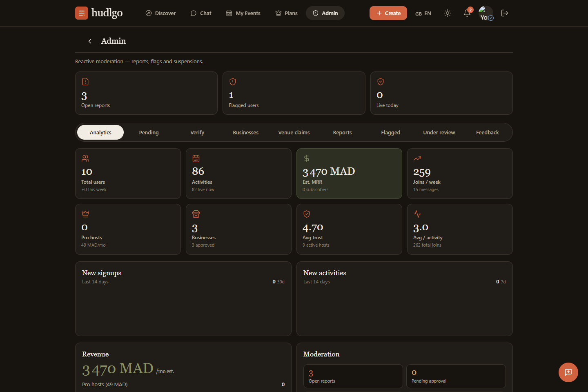Open the Chat nav item
Image resolution: width=588 pixels, height=392 pixels.
[201, 13]
